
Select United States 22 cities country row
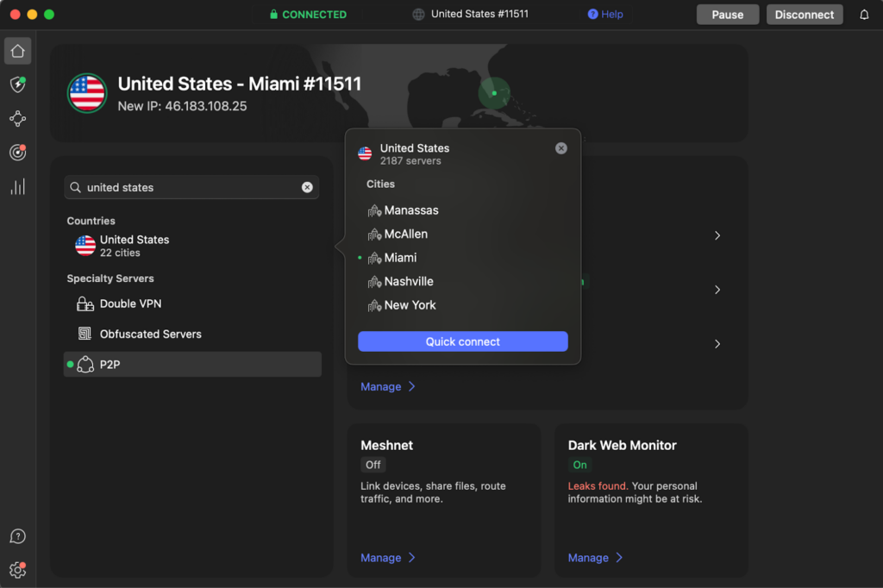192,246
